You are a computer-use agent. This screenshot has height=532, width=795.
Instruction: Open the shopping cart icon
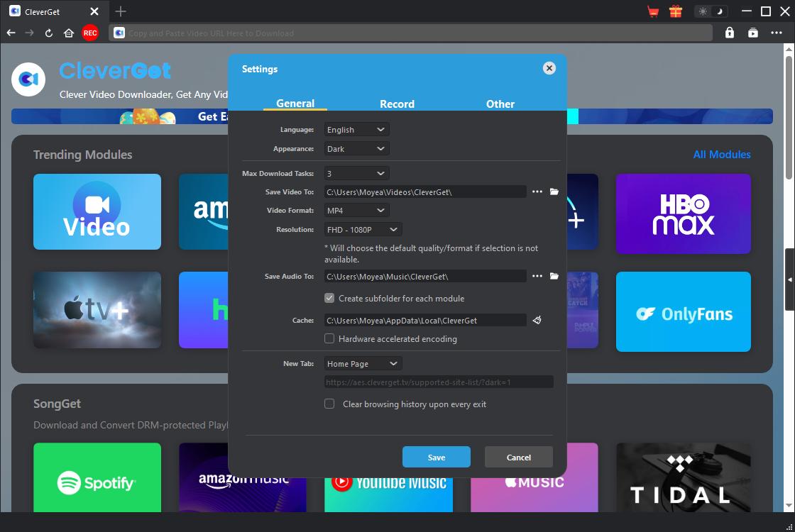click(653, 11)
